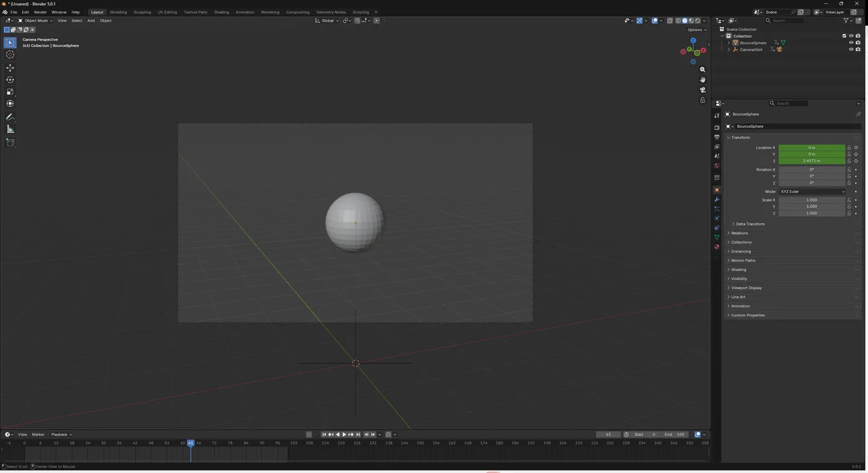Switch to the Shading workspace tab
This screenshot has width=868, height=473.
pyautogui.click(x=221, y=12)
